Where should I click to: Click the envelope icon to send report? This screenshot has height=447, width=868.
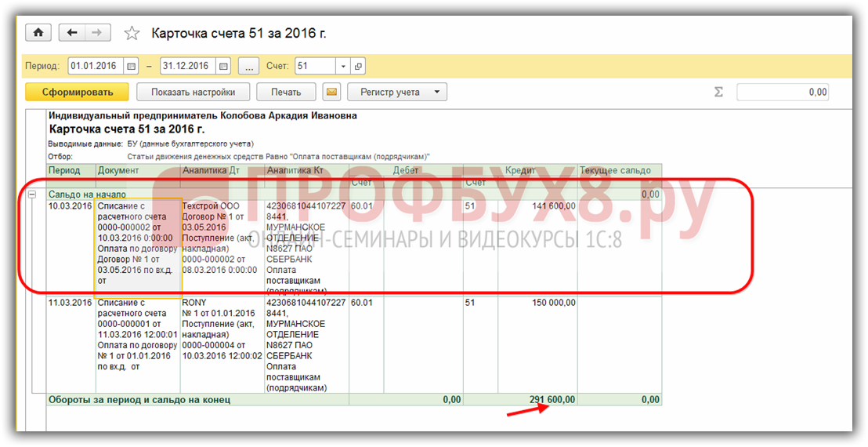[x=332, y=93]
